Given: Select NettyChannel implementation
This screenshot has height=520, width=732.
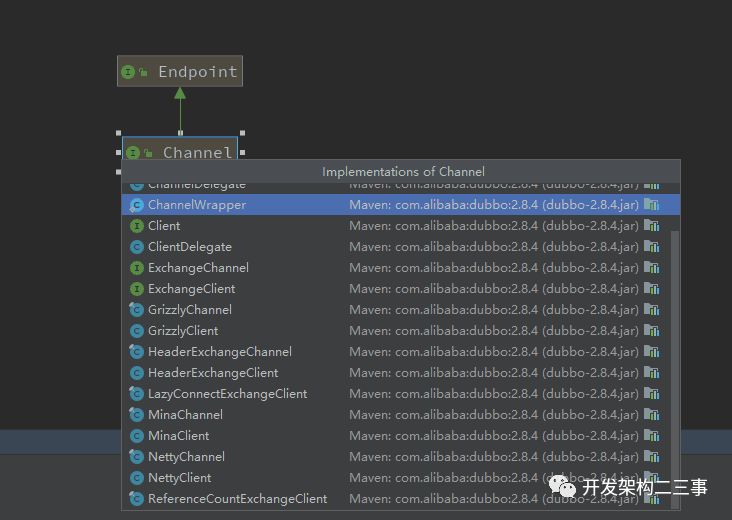Looking at the screenshot, I should click(x=396, y=457).
